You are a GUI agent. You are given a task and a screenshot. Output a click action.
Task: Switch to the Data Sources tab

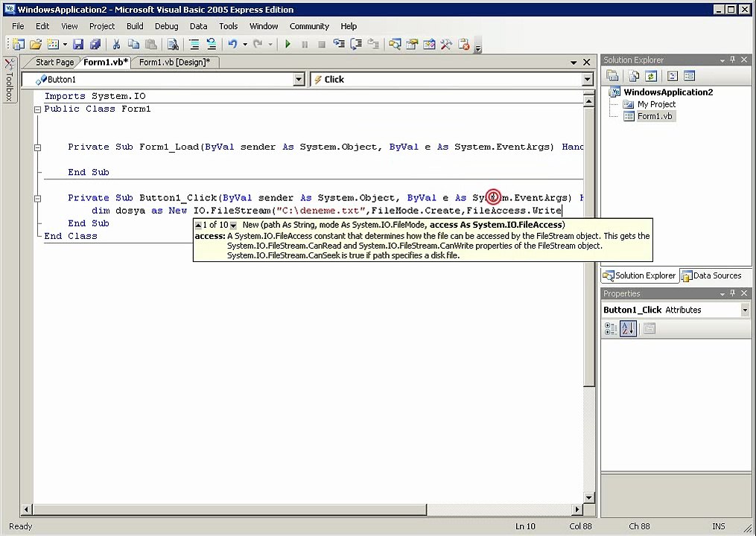[711, 275]
